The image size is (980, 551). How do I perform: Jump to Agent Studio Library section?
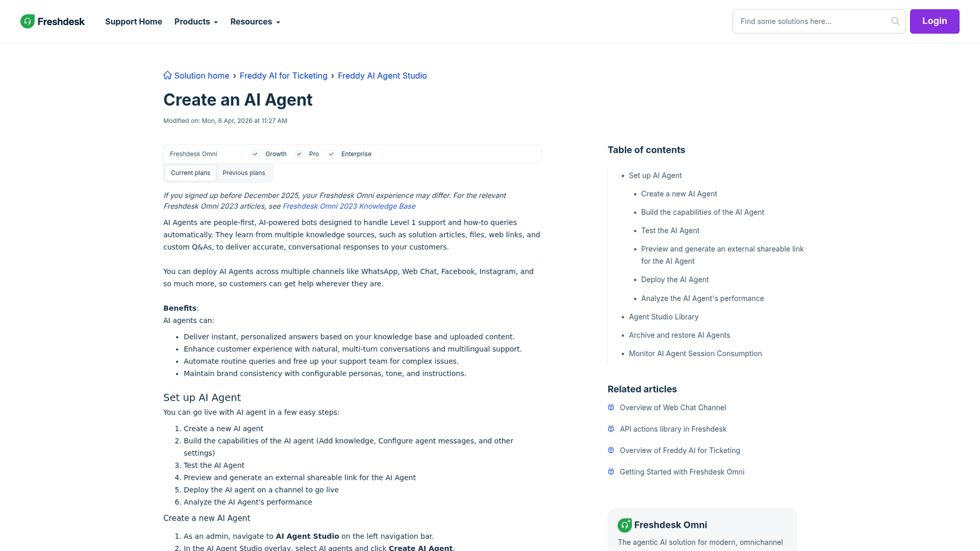coord(663,317)
